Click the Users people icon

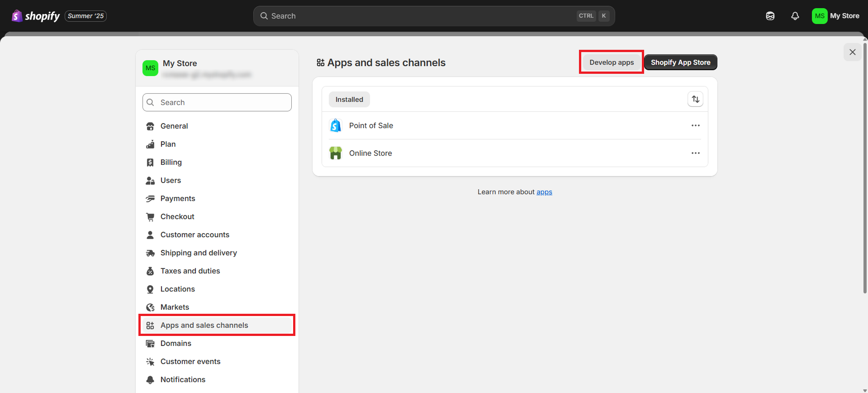[x=150, y=181]
